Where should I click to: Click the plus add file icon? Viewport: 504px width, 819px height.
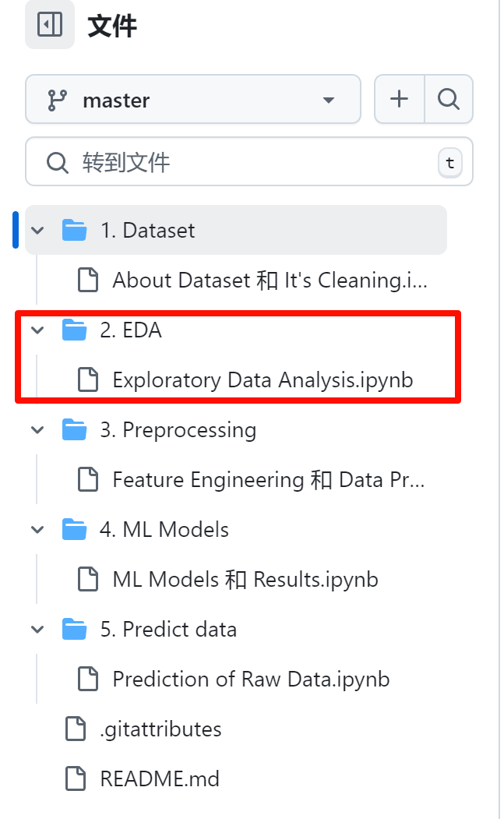coord(399,99)
